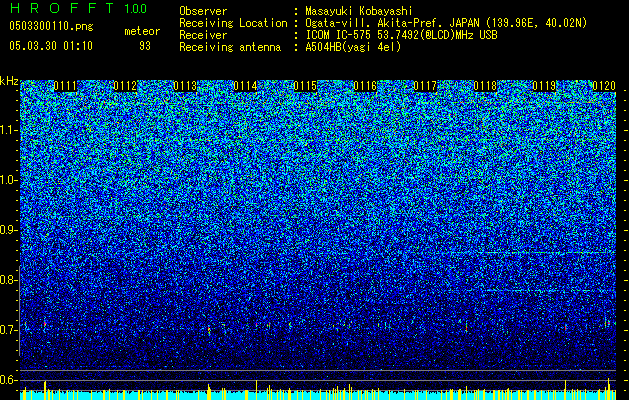Click the Receiving Location label

pyautogui.click(x=233, y=23)
